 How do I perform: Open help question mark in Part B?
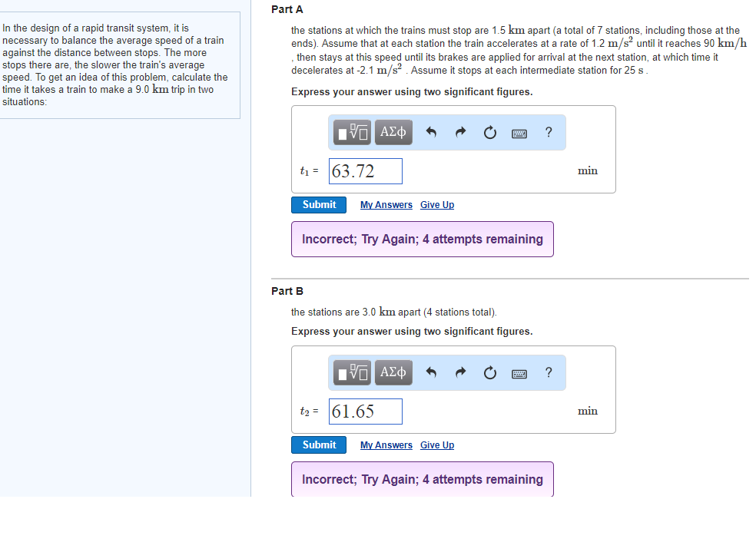coord(548,372)
